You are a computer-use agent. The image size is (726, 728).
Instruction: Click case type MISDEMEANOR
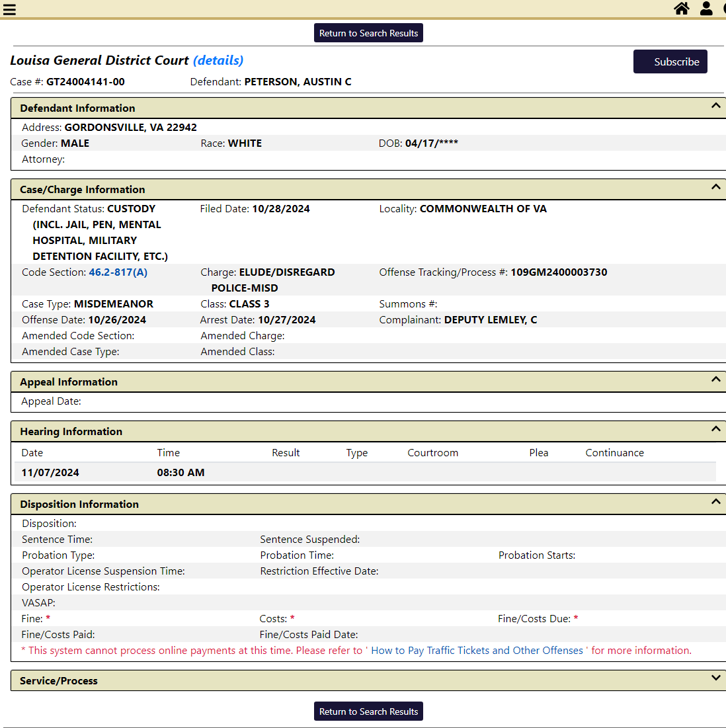pyautogui.click(x=114, y=304)
